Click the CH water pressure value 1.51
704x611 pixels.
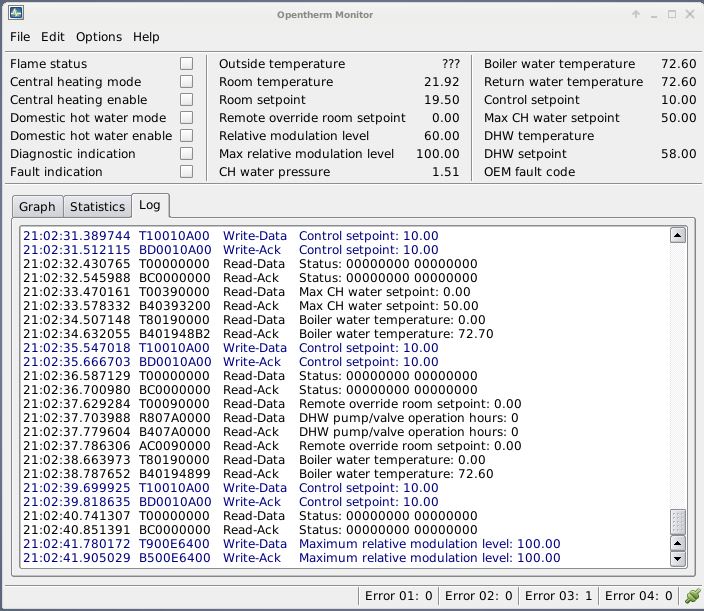(x=445, y=171)
